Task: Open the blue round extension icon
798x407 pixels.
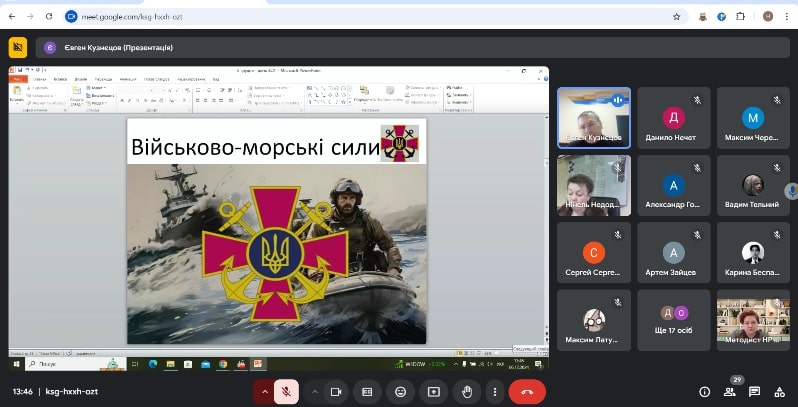Action: pyautogui.click(x=721, y=16)
